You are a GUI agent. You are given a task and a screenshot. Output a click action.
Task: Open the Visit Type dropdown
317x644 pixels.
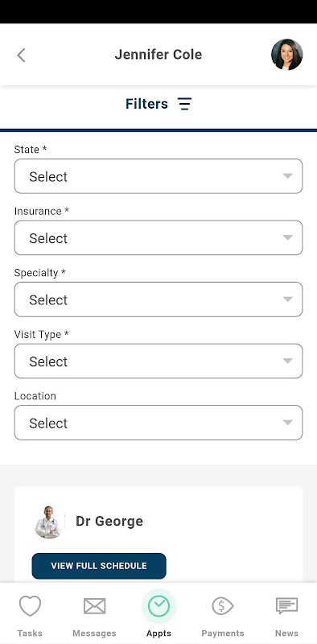coord(158,361)
